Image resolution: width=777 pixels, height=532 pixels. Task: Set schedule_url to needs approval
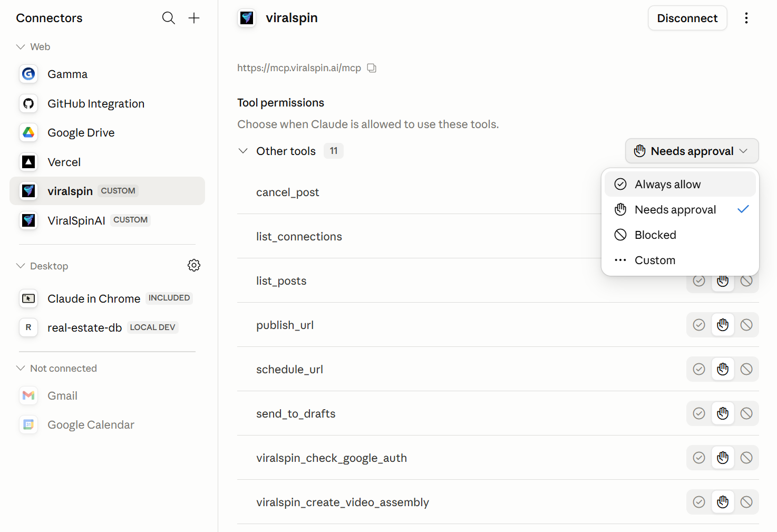tap(723, 369)
